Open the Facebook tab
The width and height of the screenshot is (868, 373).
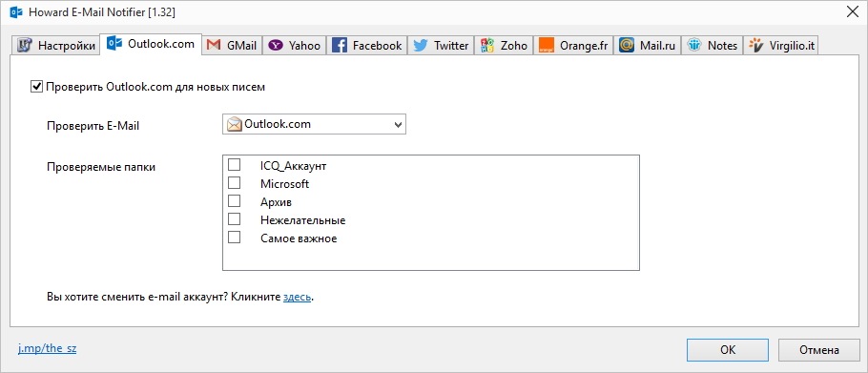[367, 46]
